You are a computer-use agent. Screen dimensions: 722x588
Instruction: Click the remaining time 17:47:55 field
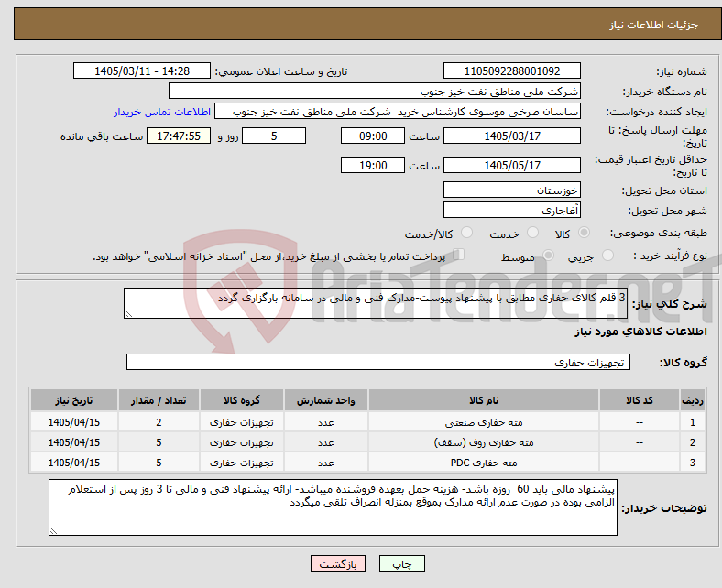[x=179, y=136]
